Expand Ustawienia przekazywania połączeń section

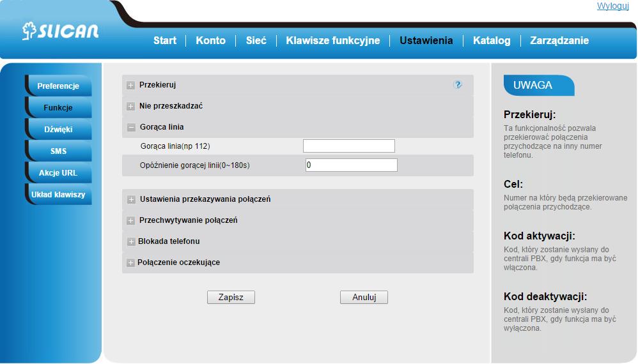pyautogui.click(x=131, y=199)
